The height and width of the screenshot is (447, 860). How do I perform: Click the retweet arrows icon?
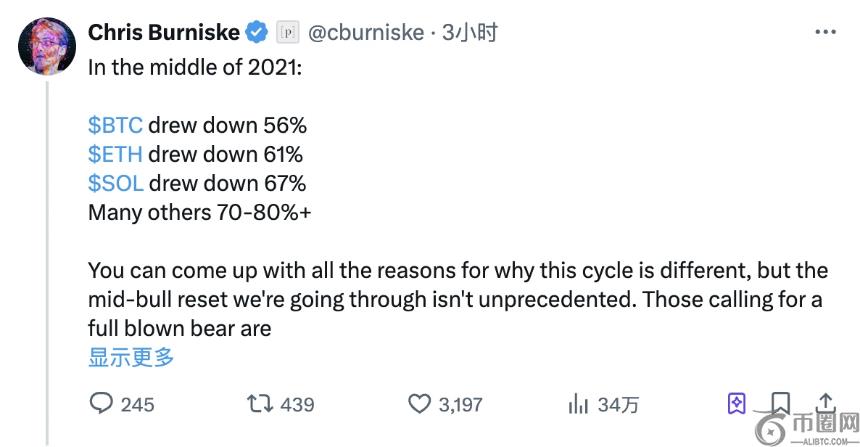(260, 403)
